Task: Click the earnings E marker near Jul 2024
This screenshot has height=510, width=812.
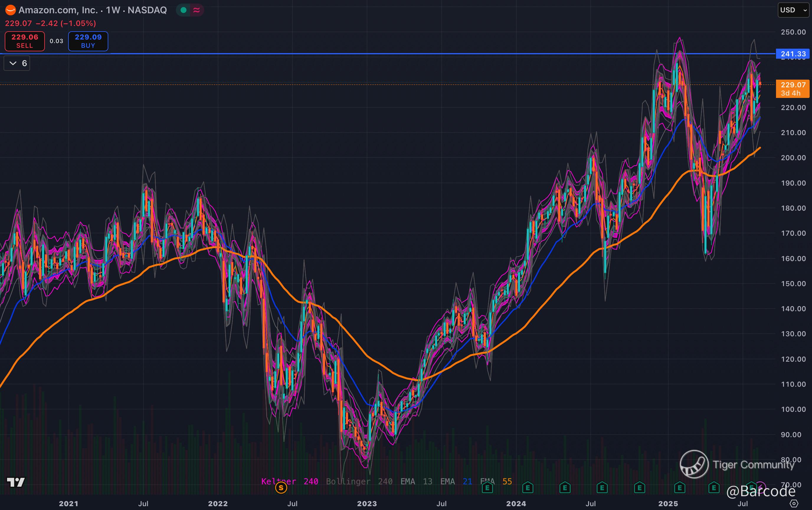Action: (602, 487)
